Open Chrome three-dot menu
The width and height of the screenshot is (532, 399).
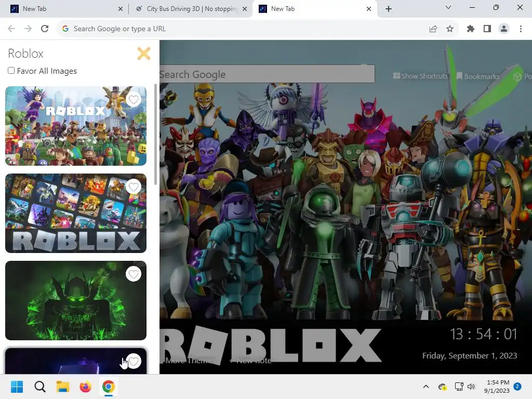pos(521,29)
